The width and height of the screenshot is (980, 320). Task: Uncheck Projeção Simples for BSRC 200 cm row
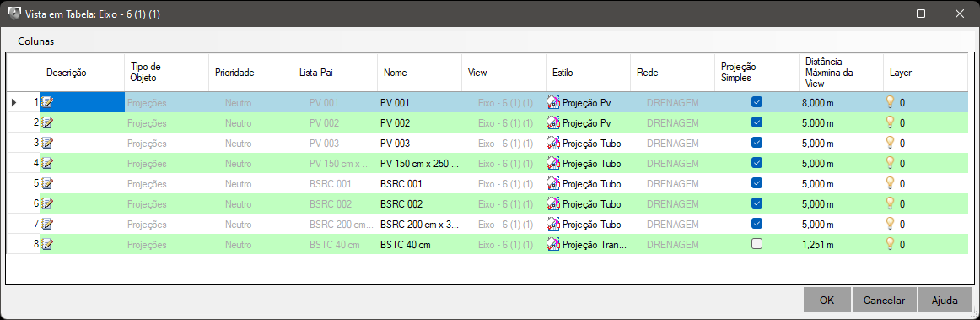[757, 224]
